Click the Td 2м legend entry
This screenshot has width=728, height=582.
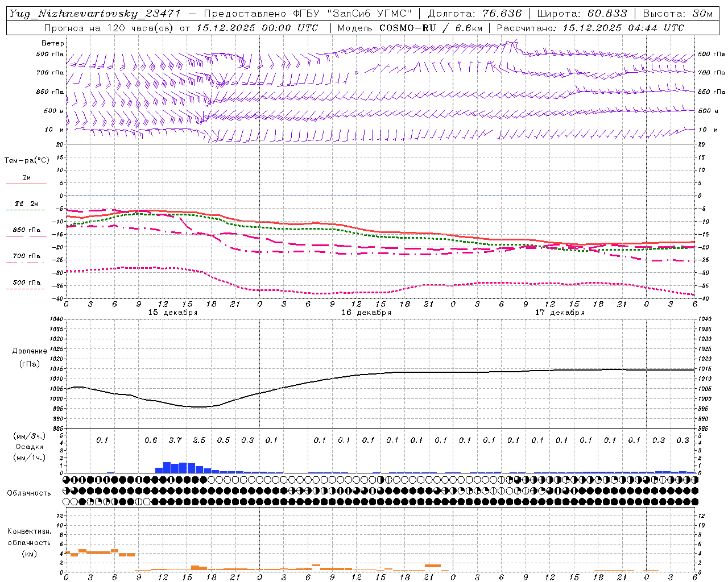pos(27,203)
